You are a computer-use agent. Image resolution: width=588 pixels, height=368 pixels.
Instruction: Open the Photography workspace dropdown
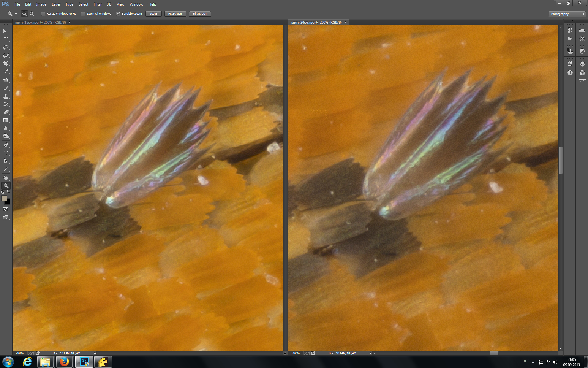[x=567, y=14]
